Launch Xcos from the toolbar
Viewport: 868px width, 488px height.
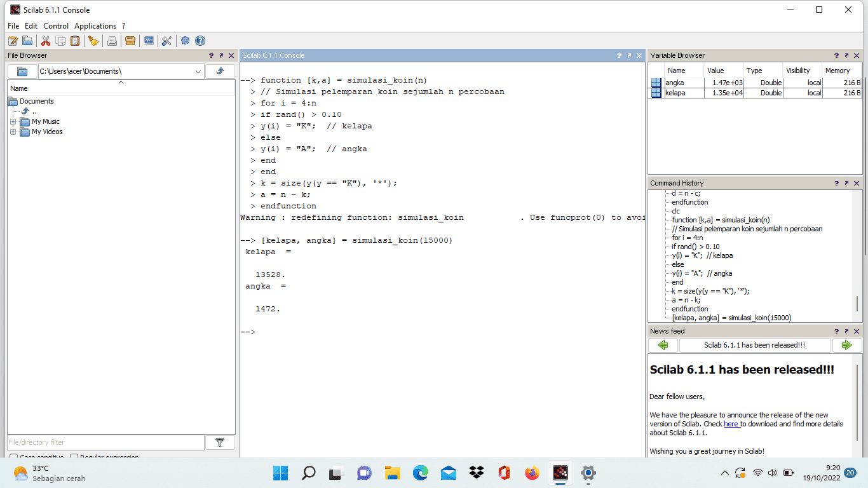149,41
